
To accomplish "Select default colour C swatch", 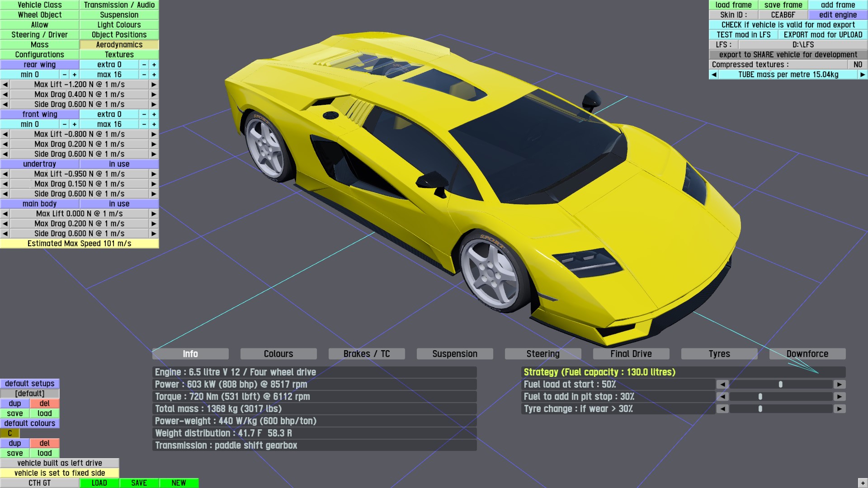I will point(10,433).
